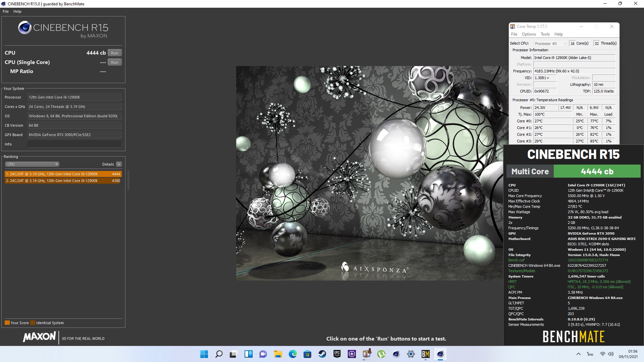This screenshot has height=362, width=644.
Task: Open volume speaker tray icon
Action: (611, 354)
